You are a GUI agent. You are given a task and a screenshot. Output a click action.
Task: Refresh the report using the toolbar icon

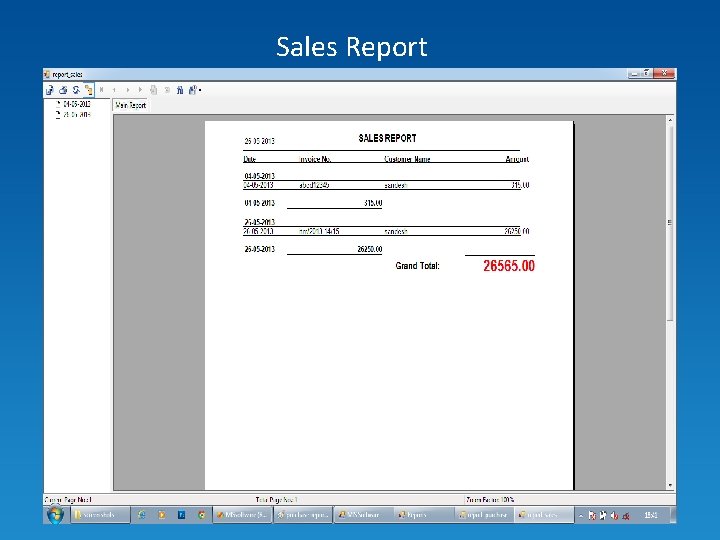tap(76, 90)
